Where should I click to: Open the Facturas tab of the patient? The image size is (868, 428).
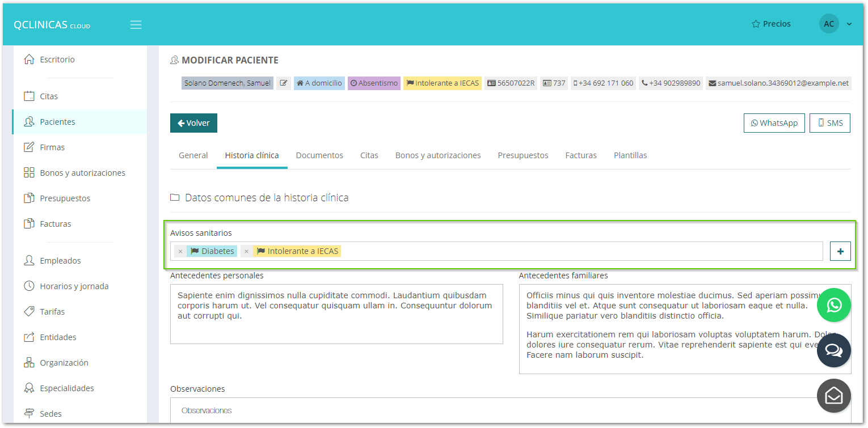[581, 155]
